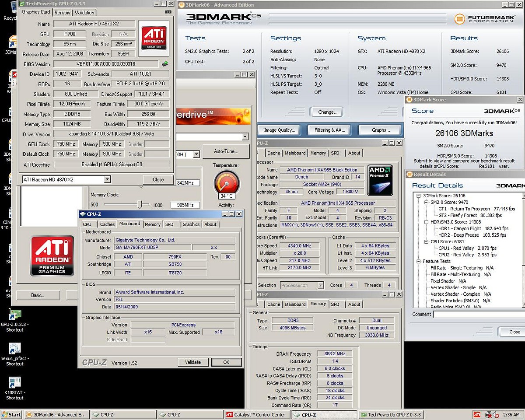Click the 3DMark Score window title icon
Viewport: 525px width, 420px height.
[409, 100]
